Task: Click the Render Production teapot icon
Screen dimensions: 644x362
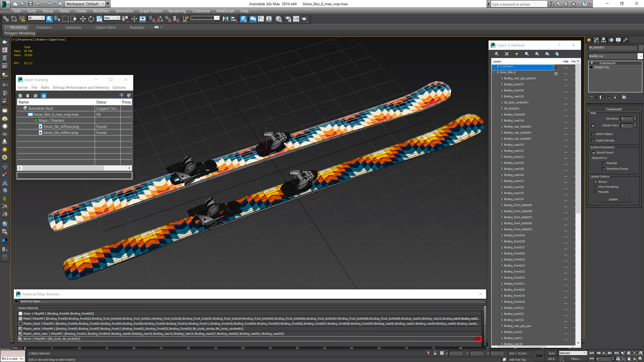Action: [304, 19]
